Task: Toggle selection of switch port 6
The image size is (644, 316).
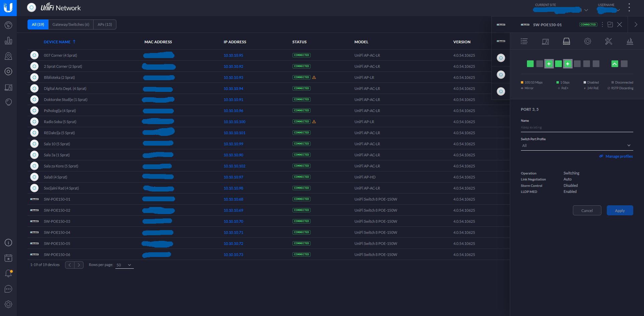Action: [x=577, y=64]
